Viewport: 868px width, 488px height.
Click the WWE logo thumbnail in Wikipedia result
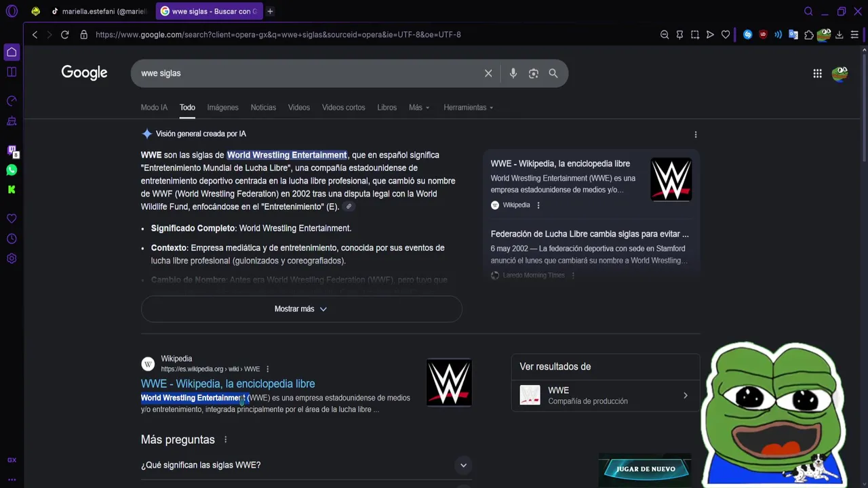pyautogui.click(x=449, y=383)
